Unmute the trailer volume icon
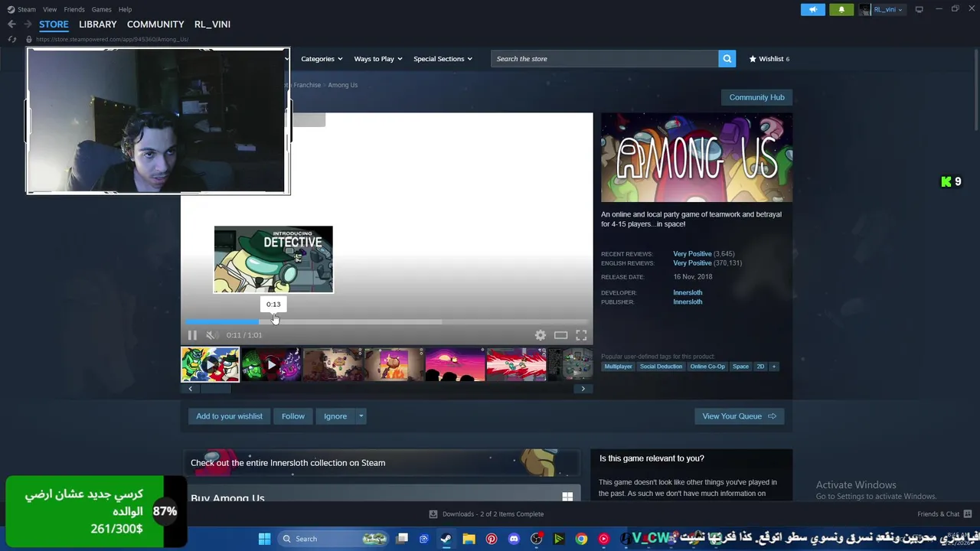Screen dimensions: 980x551 coord(212,335)
